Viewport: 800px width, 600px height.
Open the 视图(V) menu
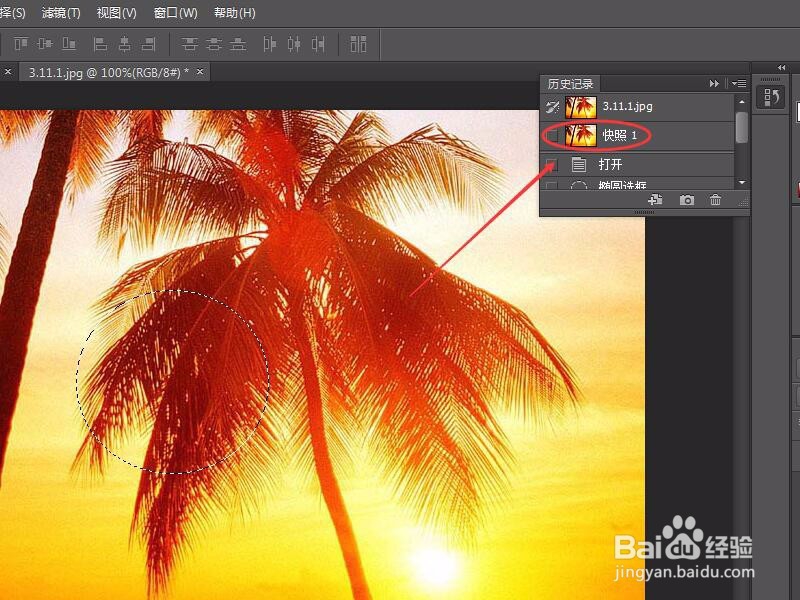[117, 13]
